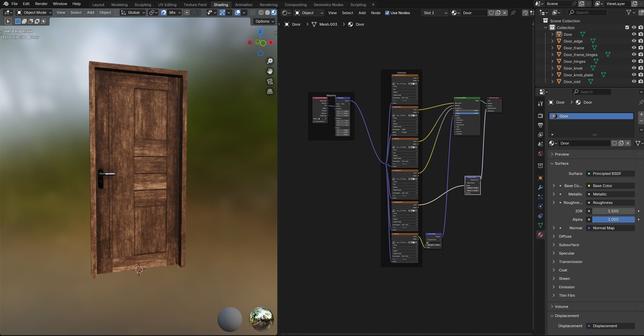Toggle camera view in the 3D viewport
The image size is (644, 336).
tap(270, 81)
